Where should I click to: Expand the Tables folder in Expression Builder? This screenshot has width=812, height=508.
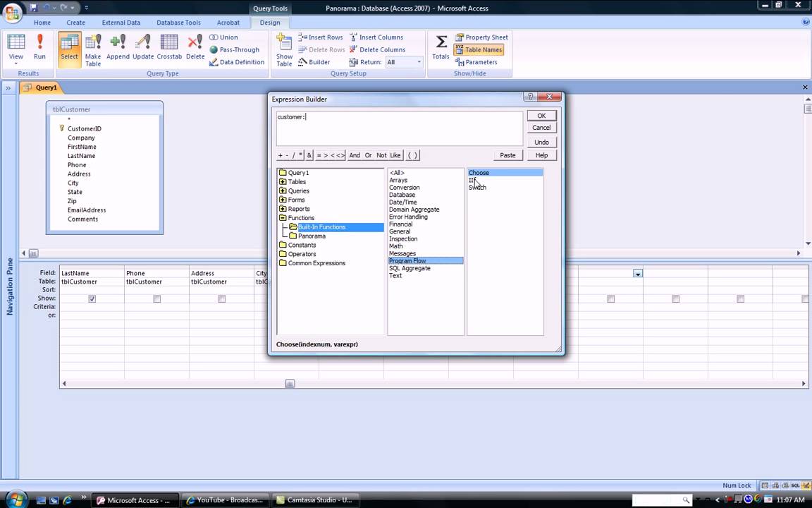283,182
